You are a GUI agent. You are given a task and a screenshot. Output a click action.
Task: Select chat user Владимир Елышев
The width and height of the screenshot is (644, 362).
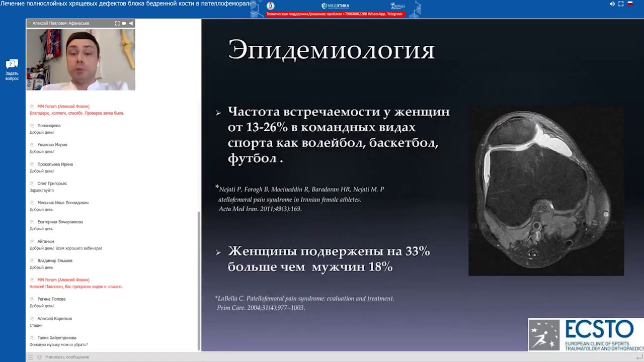click(x=55, y=260)
